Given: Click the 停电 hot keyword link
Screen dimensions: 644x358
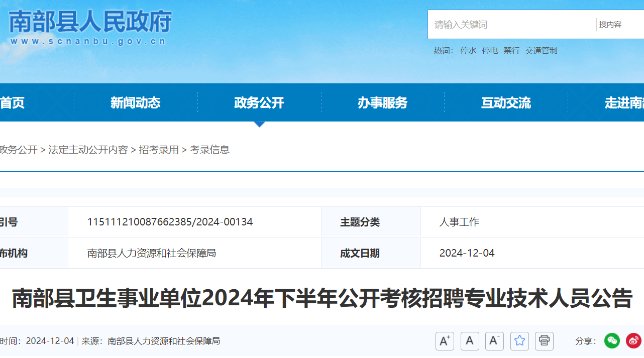Looking at the screenshot, I should click(490, 51).
